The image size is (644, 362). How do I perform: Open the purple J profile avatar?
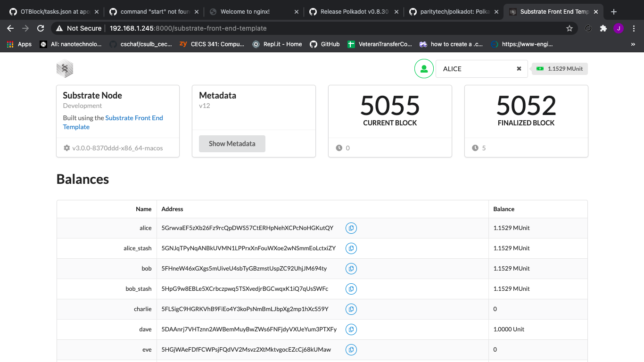619,28
